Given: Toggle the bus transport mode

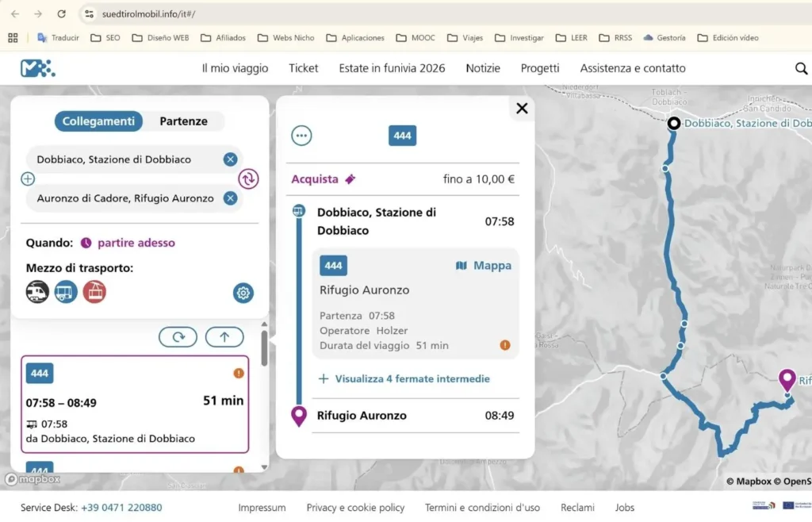Looking at the screenshot, I should pos(66,292).
